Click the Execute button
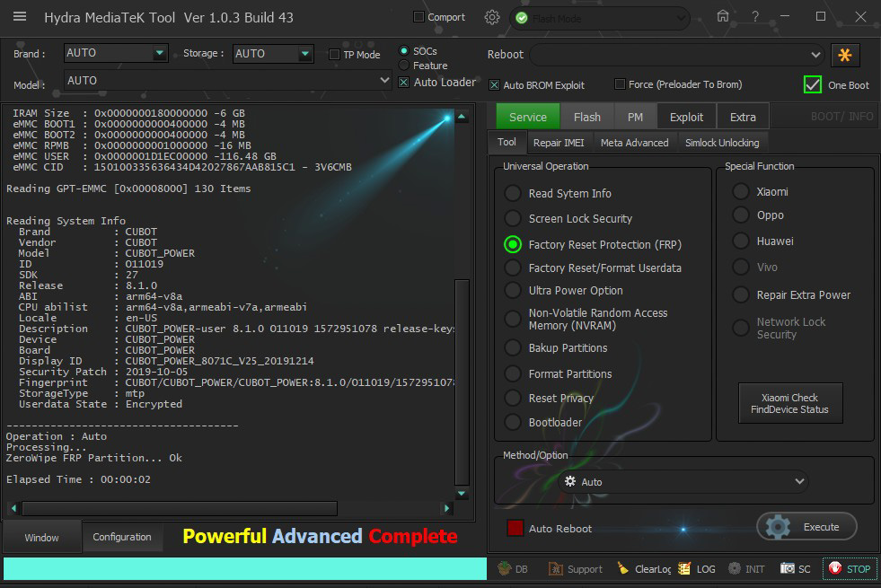The image size is (881, 588). pos(806,527)
